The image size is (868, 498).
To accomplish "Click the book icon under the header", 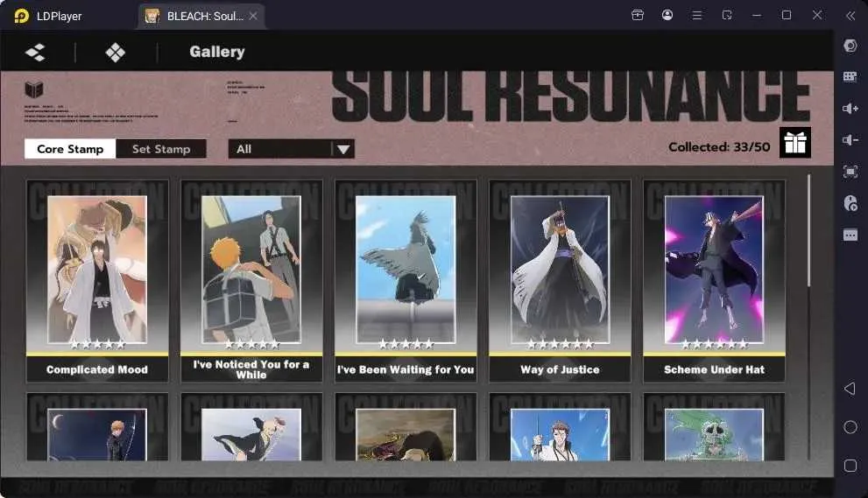I will pyautogui.click(x=34, y=88).
